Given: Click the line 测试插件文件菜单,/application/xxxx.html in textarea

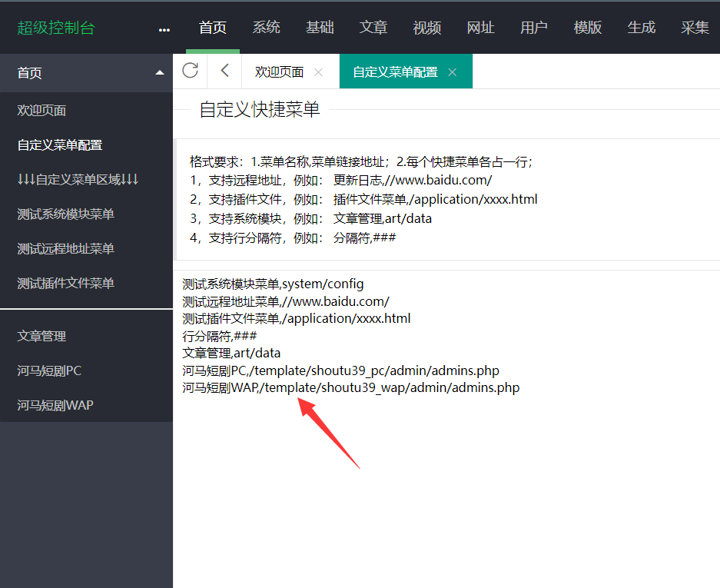Looking at the screenshot, I should click(296, 319).
